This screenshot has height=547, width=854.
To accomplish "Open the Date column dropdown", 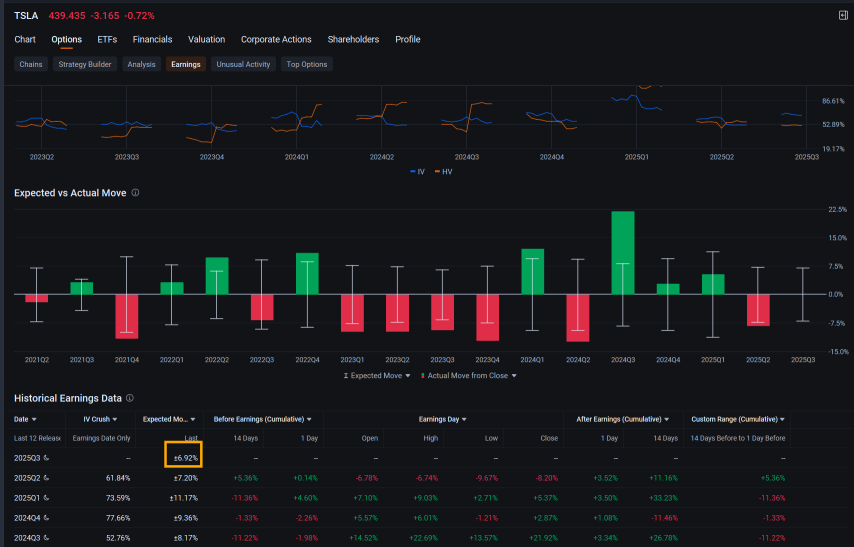I will [x=26, y=419].
